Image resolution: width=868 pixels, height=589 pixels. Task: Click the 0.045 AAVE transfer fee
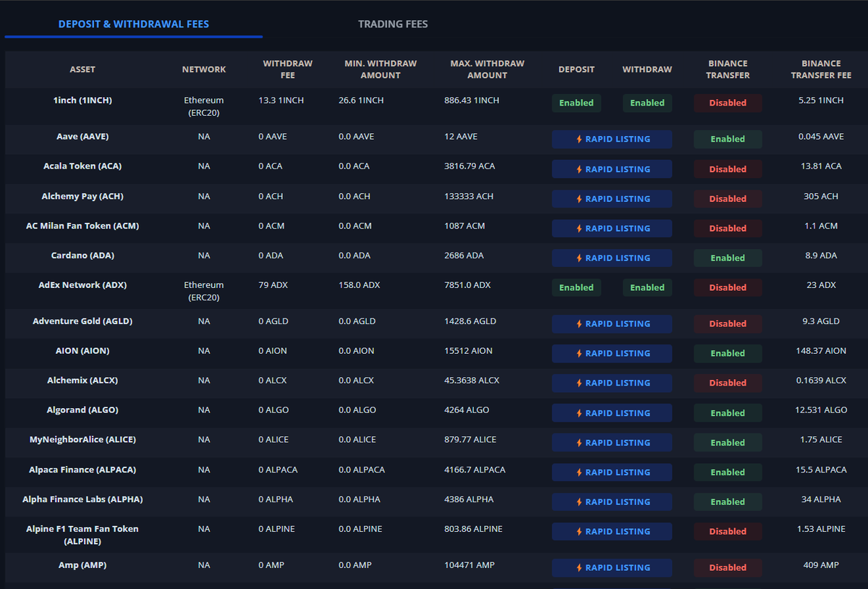point(821,137)
